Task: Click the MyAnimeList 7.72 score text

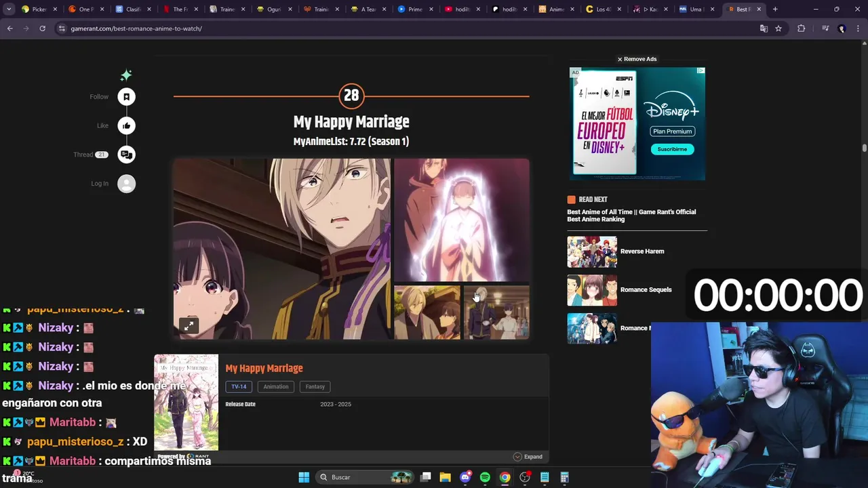Action: click(351, 142)
